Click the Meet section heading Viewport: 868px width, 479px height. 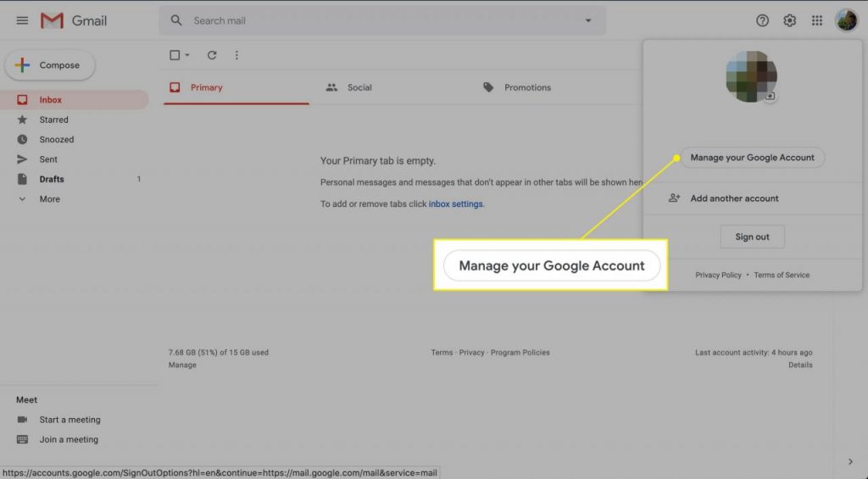click(x=26, y=400)
